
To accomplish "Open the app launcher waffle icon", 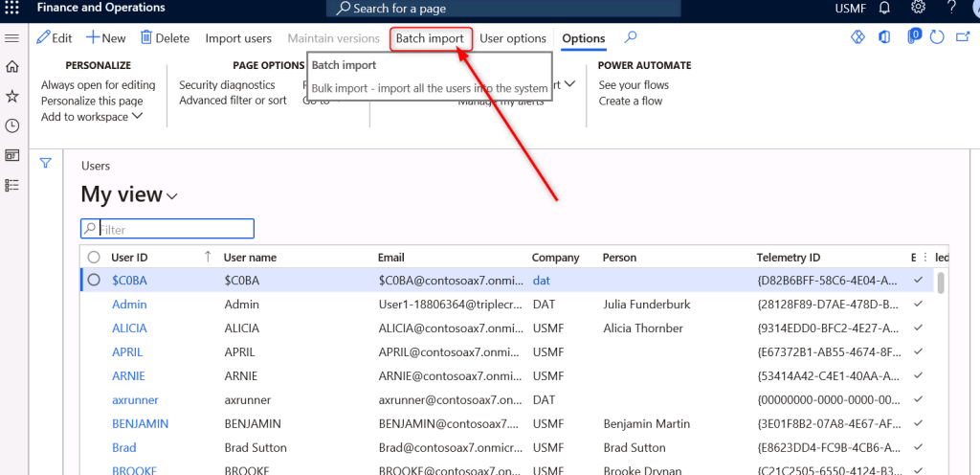I will tap(14, 9).
